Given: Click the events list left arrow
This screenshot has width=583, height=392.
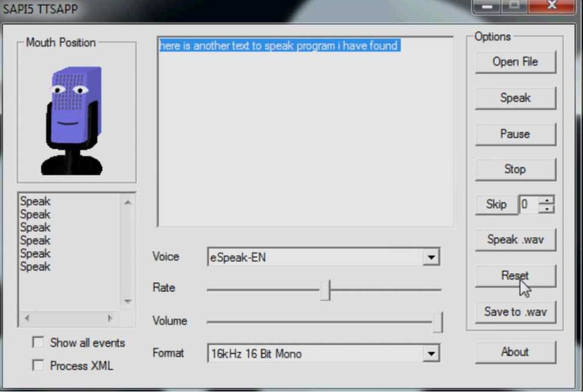Looking at the screenshot, I should [27, 318].
